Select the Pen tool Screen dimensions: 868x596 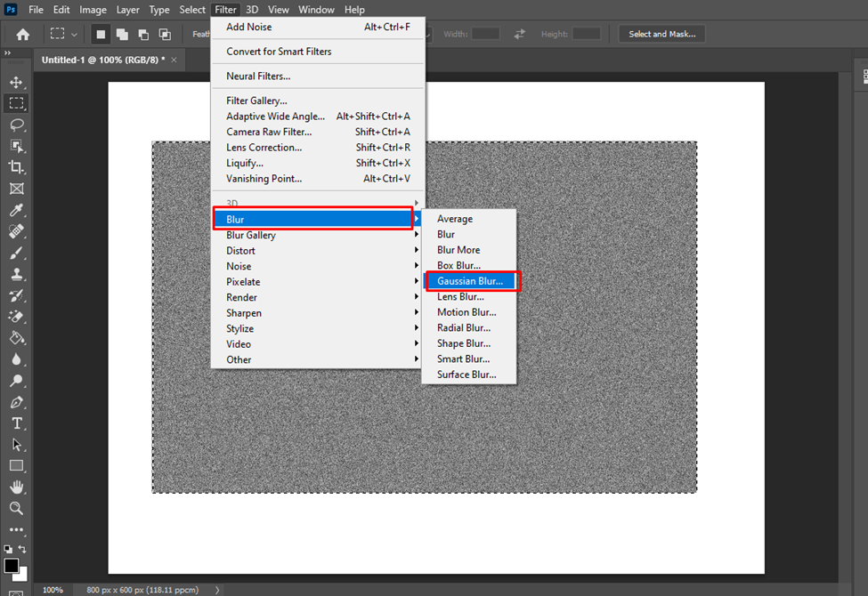[x=17, y=402]
